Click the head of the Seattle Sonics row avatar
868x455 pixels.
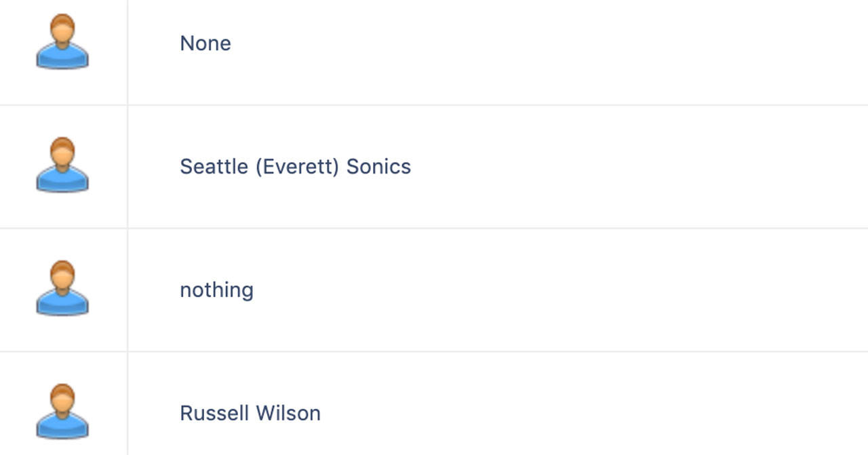62,152
